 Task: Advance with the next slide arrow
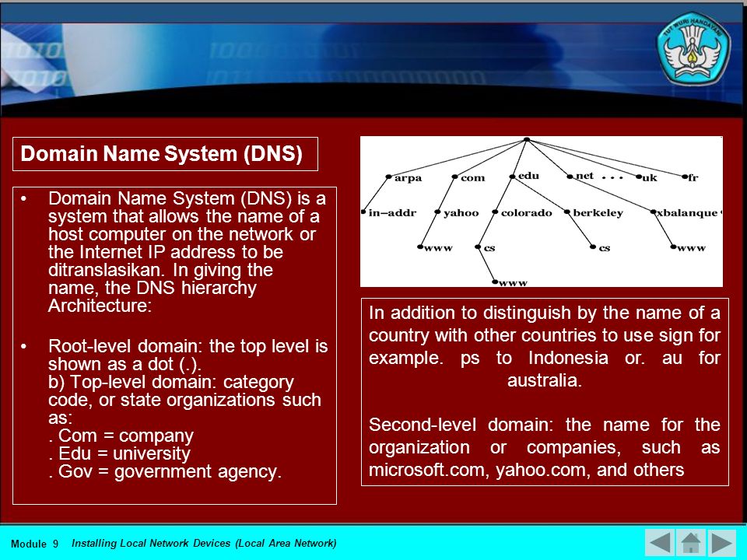tap(722, 543)
